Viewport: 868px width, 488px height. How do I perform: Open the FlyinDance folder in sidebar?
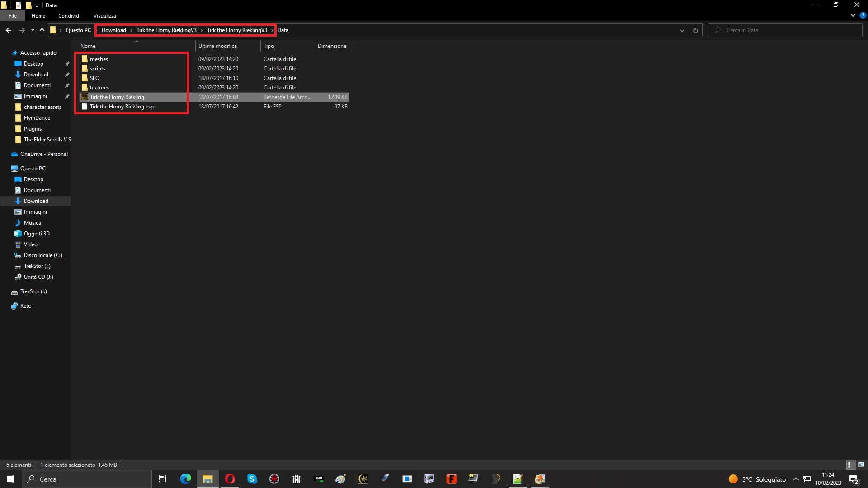pyautogui.click(x=37, y=118)
